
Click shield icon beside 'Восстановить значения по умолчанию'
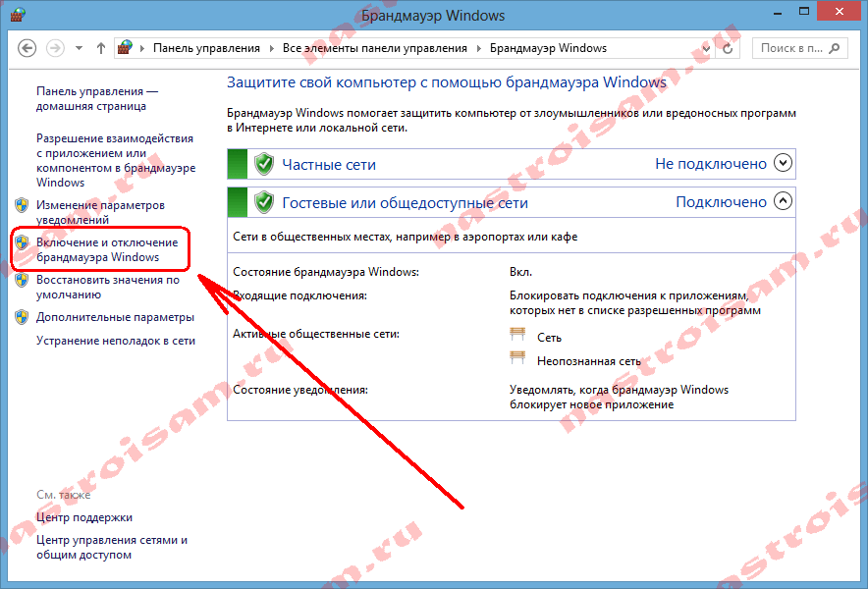(22, 280)
